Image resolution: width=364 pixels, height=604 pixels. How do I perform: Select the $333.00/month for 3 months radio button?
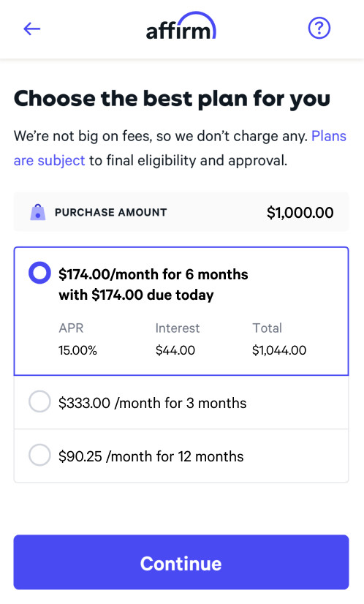click(39, 401)
